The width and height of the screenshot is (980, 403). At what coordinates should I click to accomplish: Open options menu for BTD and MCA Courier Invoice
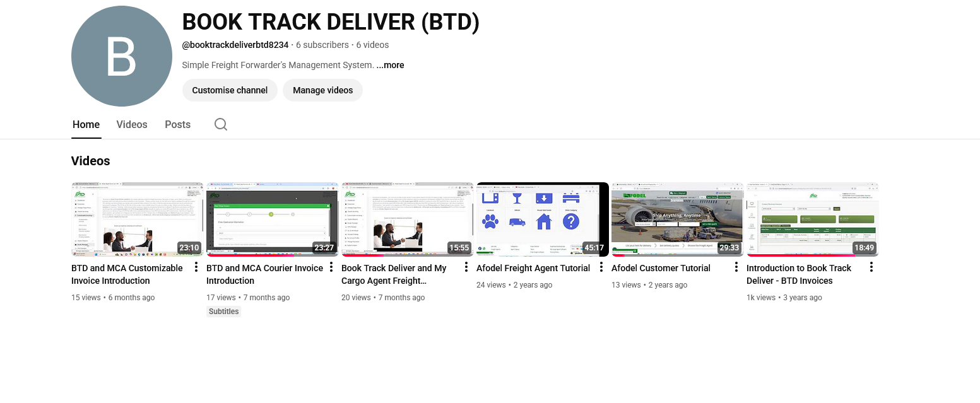[x=331, y=267]
